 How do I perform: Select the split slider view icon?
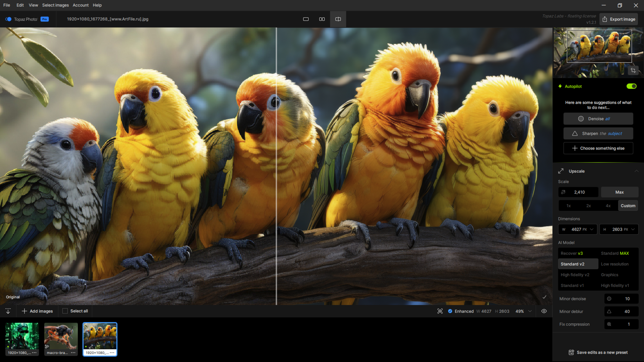pos(338,19)
